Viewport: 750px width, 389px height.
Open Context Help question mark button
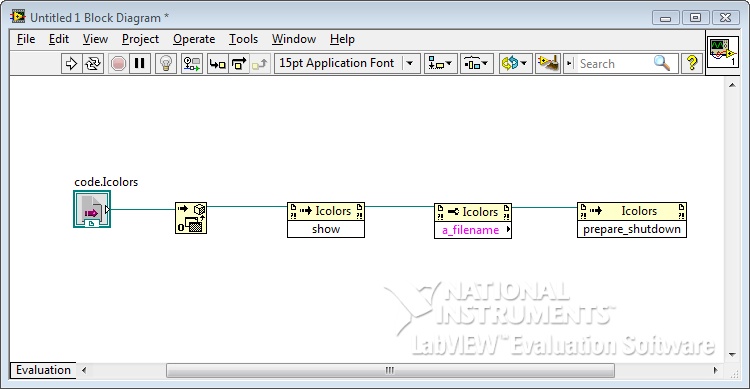(x=692, y=64)
